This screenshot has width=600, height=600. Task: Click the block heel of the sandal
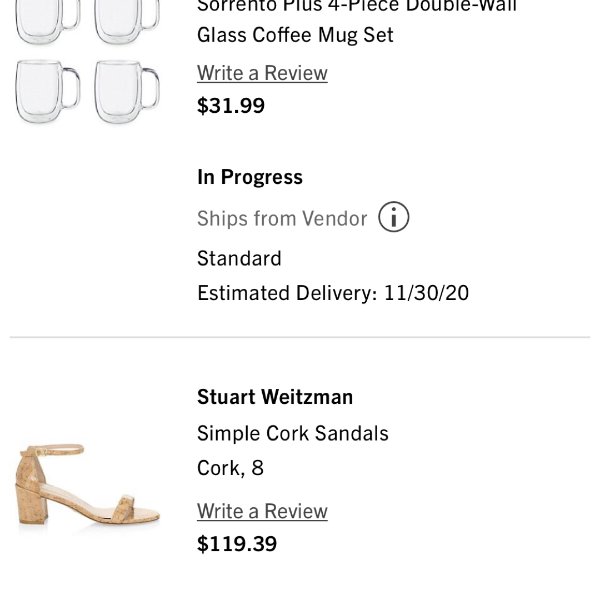coord(32,504)
